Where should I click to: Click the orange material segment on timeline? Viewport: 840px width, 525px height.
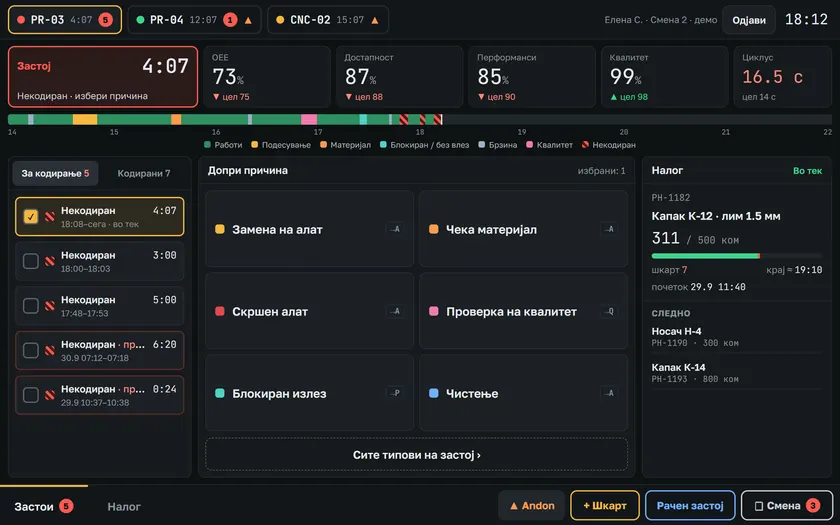click(x=176, y=119)
